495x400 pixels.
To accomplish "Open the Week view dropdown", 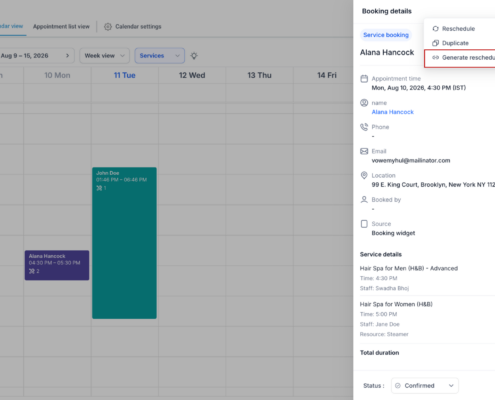I will (x=104, y=56).
